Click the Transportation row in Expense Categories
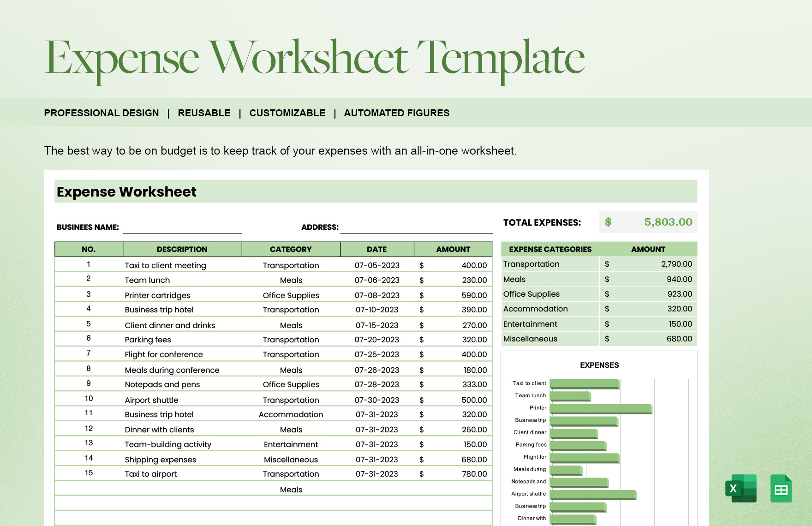The image size is (812, 526). (531, 264)
